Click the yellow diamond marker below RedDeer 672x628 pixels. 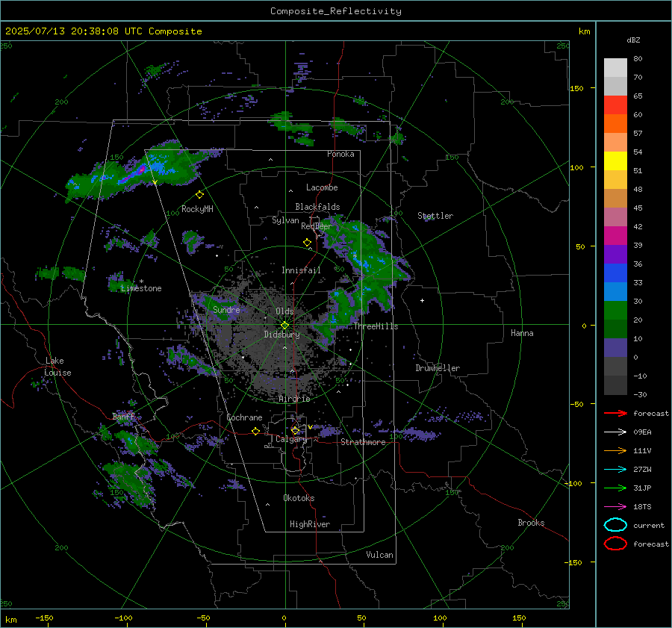(308, 243)
